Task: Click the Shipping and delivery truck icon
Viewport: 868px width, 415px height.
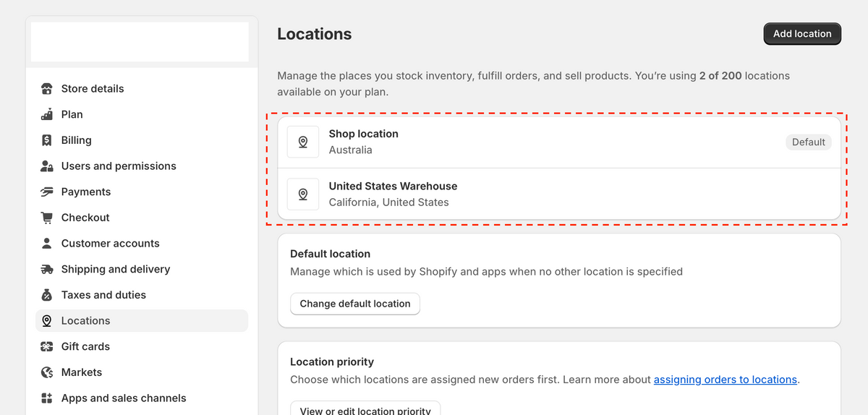Action: (47, 269)
